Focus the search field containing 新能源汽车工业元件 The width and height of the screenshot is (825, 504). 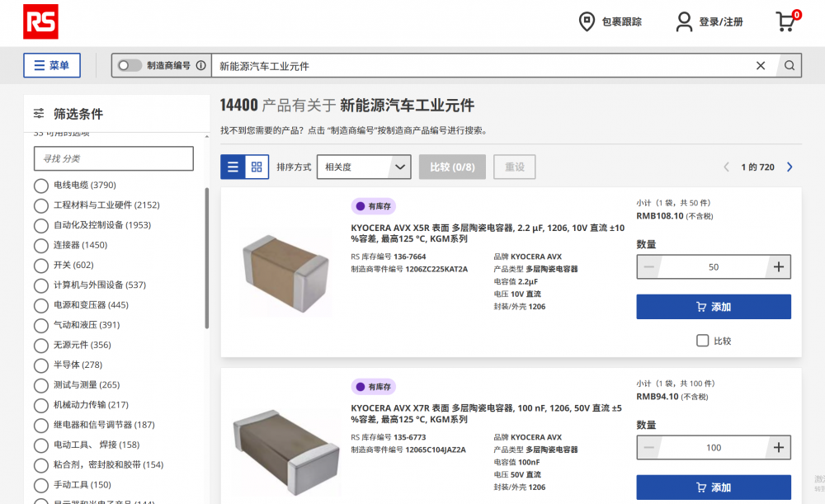tap(482, 66)
